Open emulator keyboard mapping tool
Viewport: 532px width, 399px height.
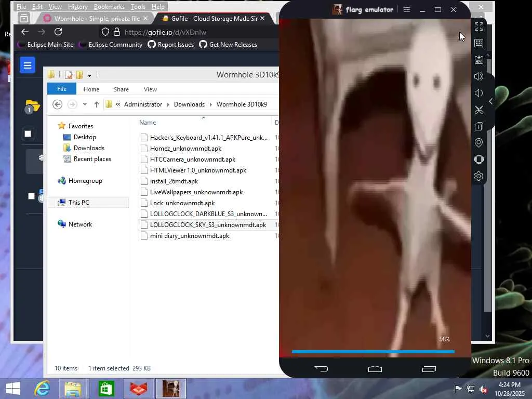click(478, 43)
